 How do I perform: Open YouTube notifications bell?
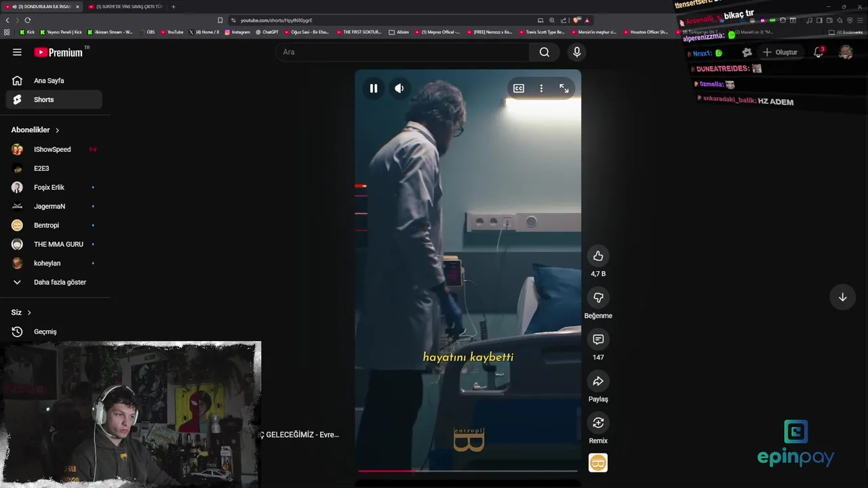[x=818, y=52]
